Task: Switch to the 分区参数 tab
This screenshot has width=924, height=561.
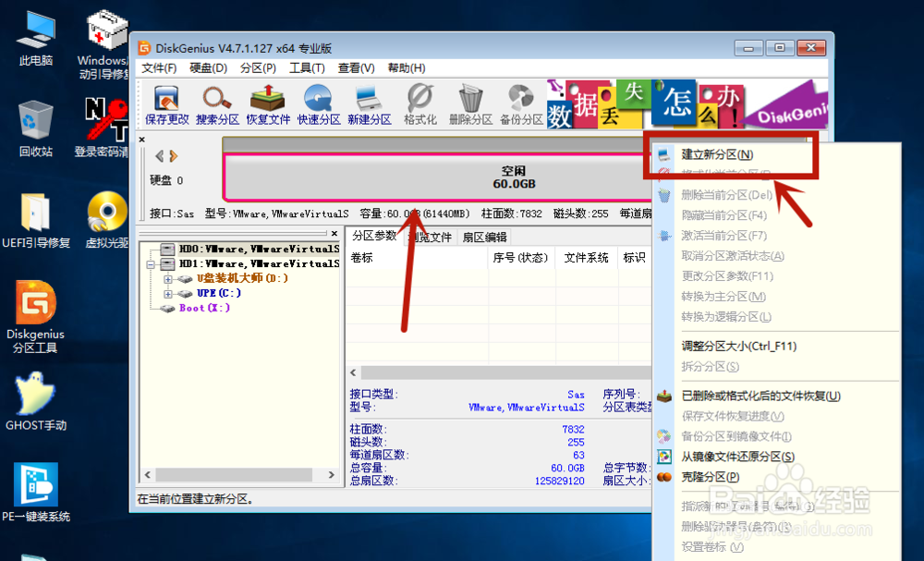Action: coord(375,237)
